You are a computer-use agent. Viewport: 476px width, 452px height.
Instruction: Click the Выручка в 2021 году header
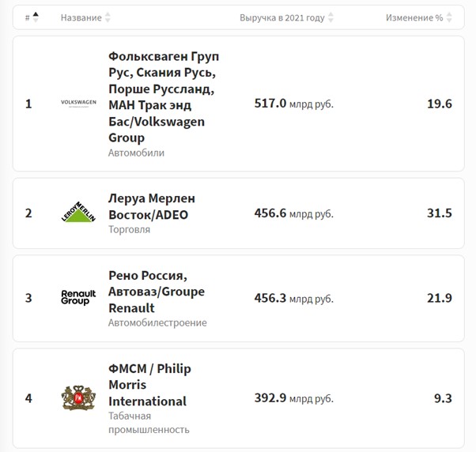point(282,17)
